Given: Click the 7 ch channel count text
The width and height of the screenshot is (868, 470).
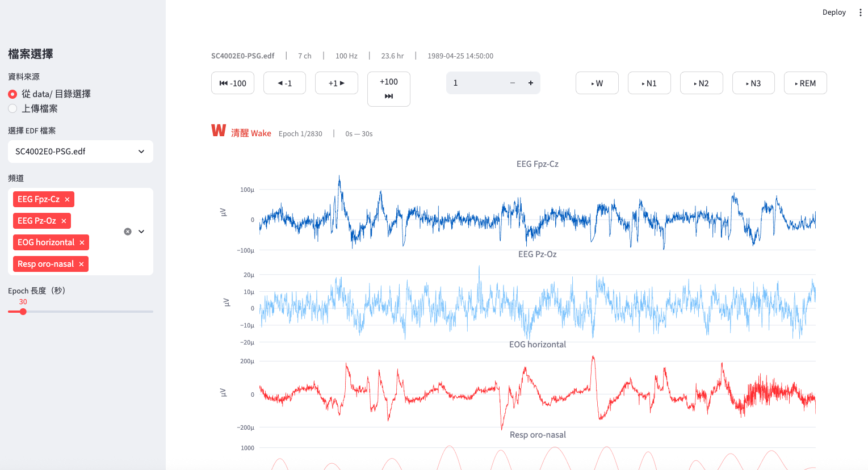Looking at the screenshot, I should coord(305,56).
